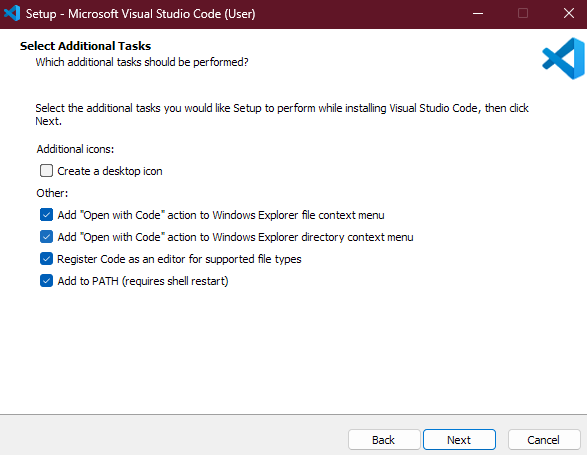Click the instruction paragraph about additional tasks
This screenshot has width=587, height=455.
tap(282, 115)
